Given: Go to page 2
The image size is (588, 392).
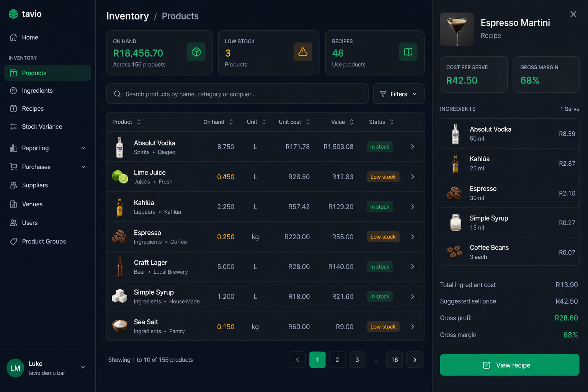Looking at the screenshot, I should 337,360.
